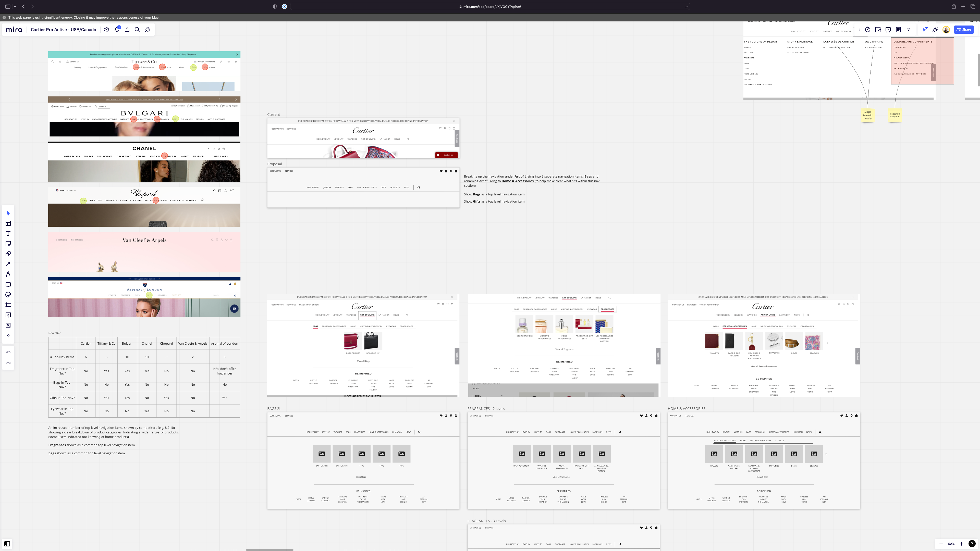Open the board settings gear menu
This screenshot has height=551, width=980.
pos(106,30)
